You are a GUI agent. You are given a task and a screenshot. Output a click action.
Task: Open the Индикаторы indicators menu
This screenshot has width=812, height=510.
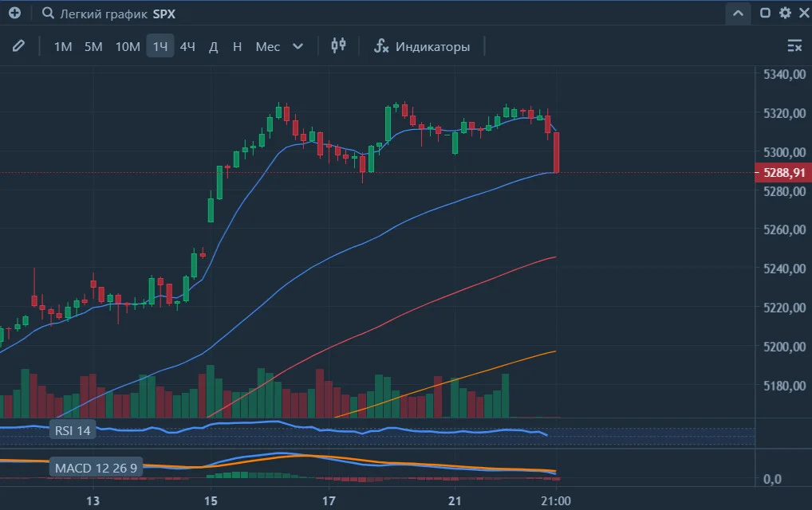(422, 46)
